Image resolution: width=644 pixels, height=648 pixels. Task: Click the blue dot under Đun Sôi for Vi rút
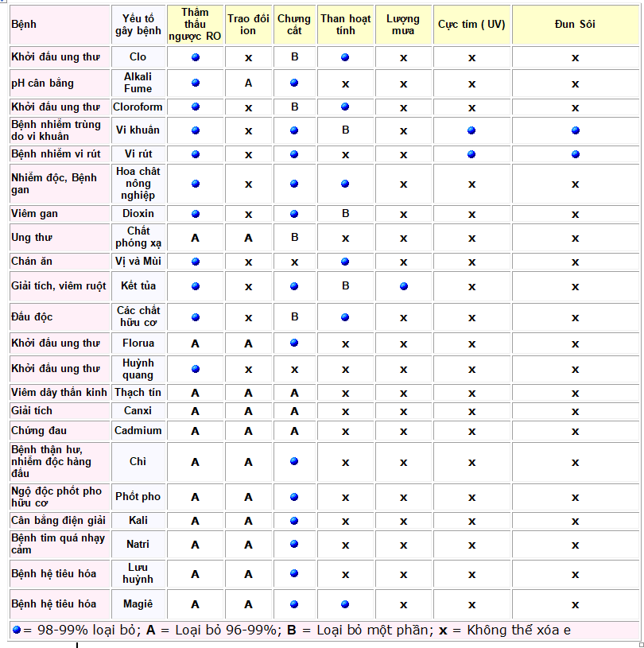click(x=576, y=154)
